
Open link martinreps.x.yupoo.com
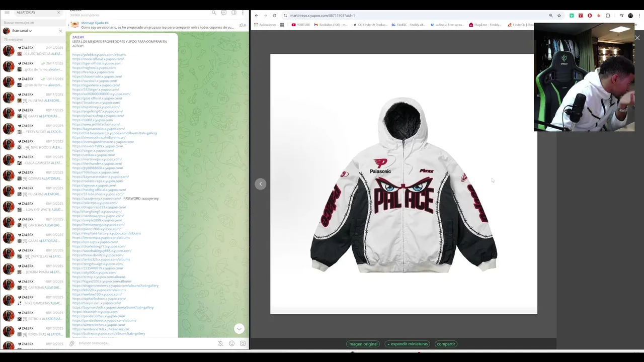(x=97, y=159)
